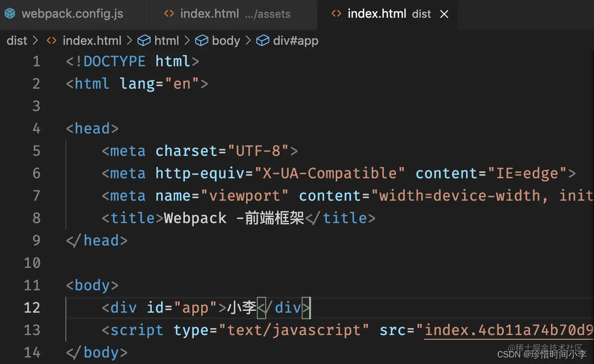Click the script tag name on line 13
The image size is (594, 364).
pyautogui.click(x=137, y=330)
